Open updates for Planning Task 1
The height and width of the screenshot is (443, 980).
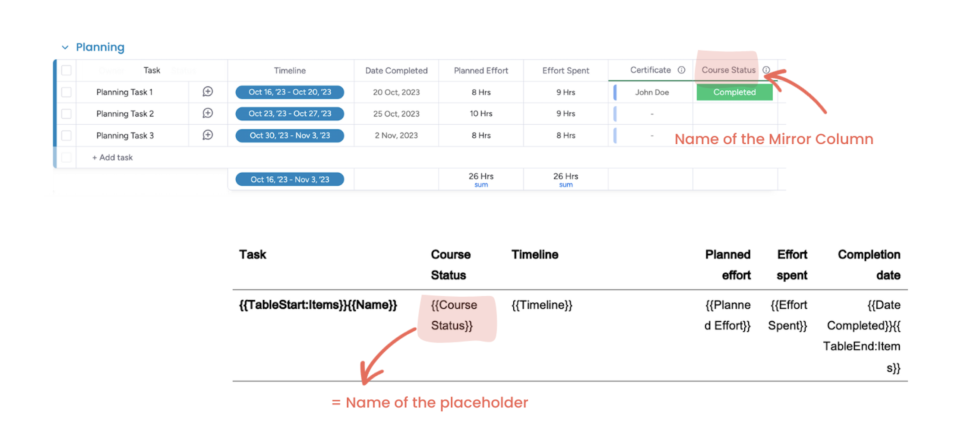pos(208,92)
